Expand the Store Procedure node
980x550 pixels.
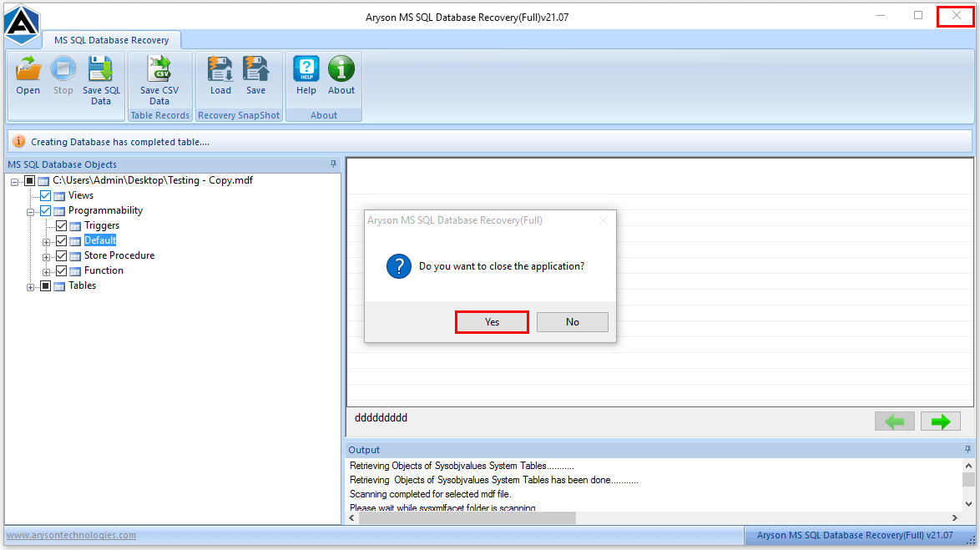pos(46,257)
